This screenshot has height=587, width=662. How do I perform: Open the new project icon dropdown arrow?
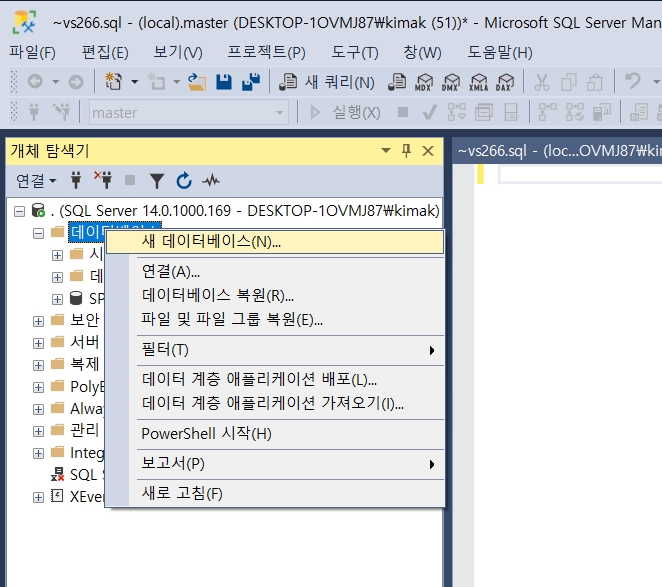[x=134, y=82]
